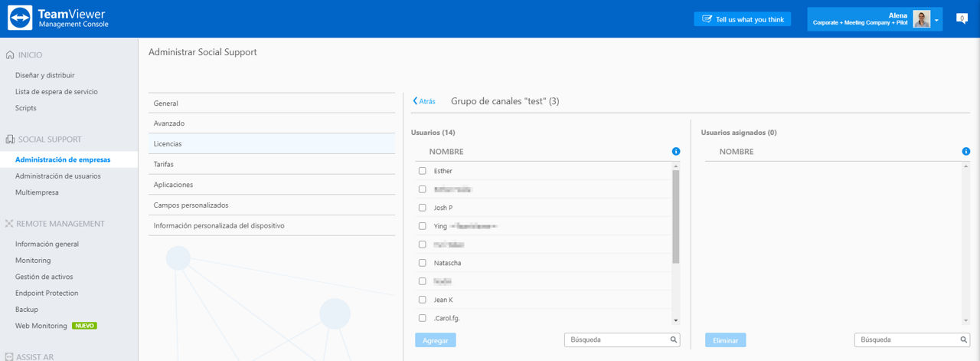This screenshot has height=361, width=980.
Task: Click the TeamViewer logo icon
Action: 19,18
